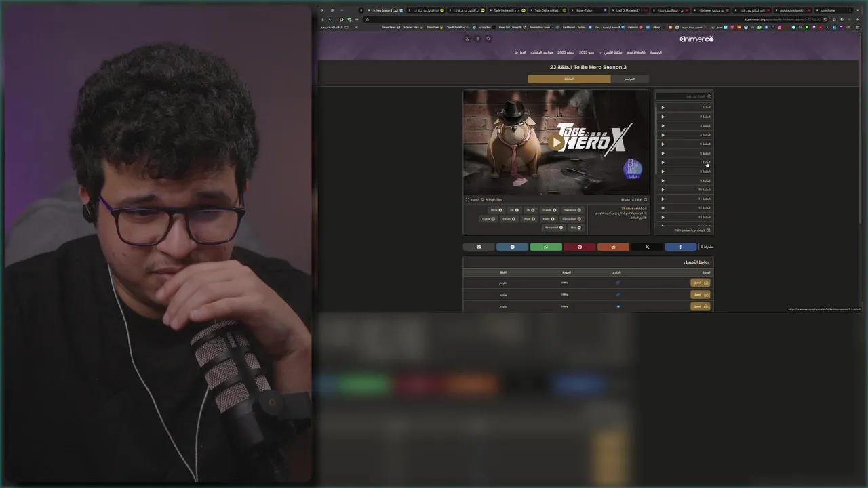Share via email
Screen dimensions: 868x488
(479, 247)
